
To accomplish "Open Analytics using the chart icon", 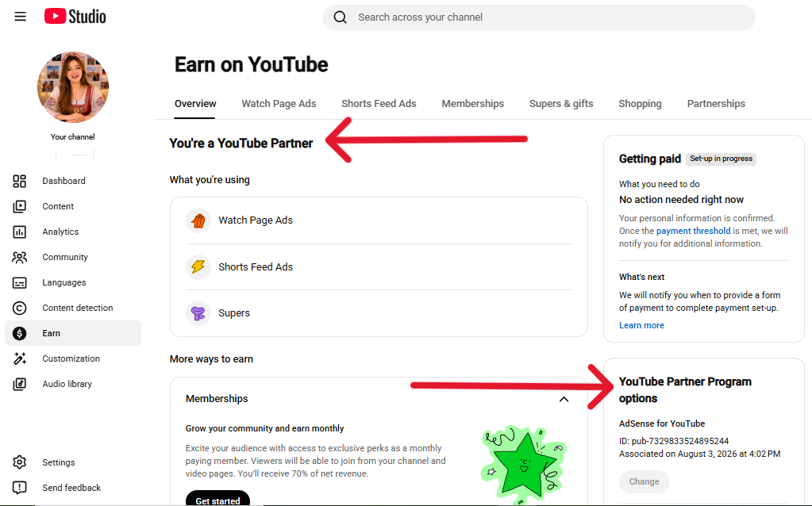I will pyautogui.click(x=20, y=232).
